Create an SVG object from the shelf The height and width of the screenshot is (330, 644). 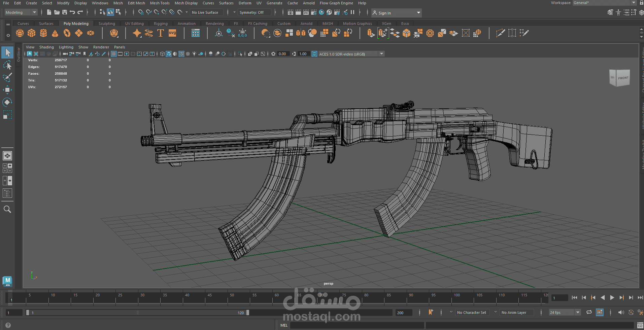point(172,33)
